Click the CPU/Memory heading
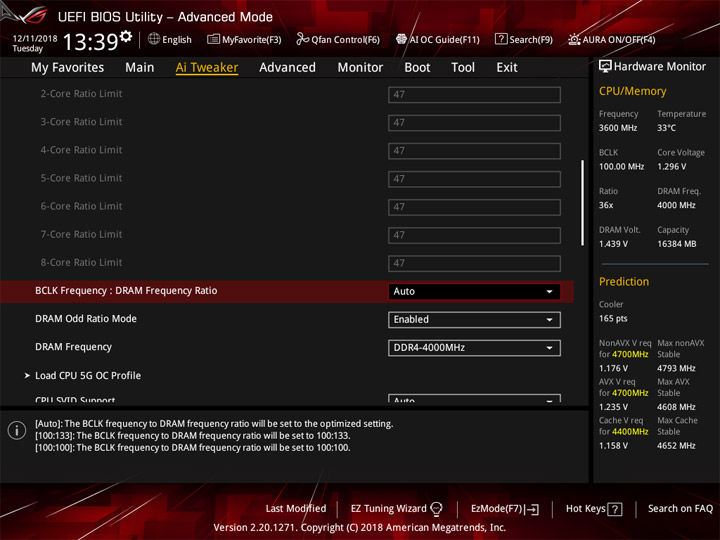The width and height of the screenshot is (720, 540). click(632, 91)
